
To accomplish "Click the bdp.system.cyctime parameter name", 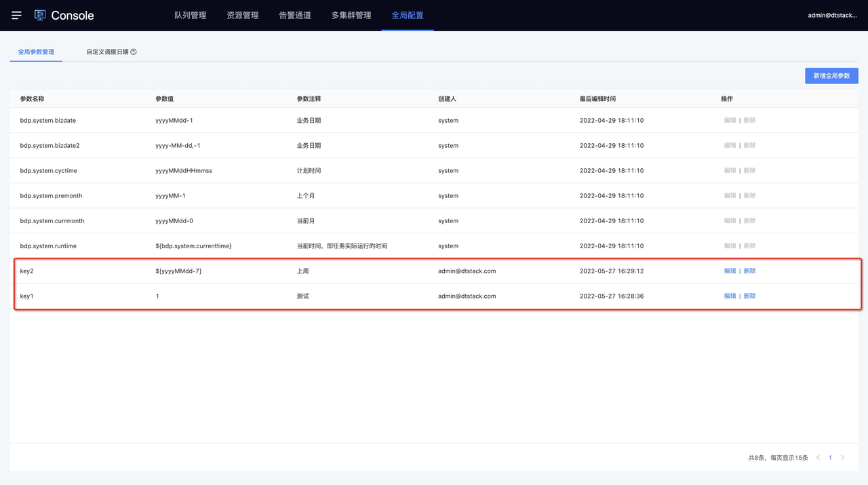I will [48, 170].
